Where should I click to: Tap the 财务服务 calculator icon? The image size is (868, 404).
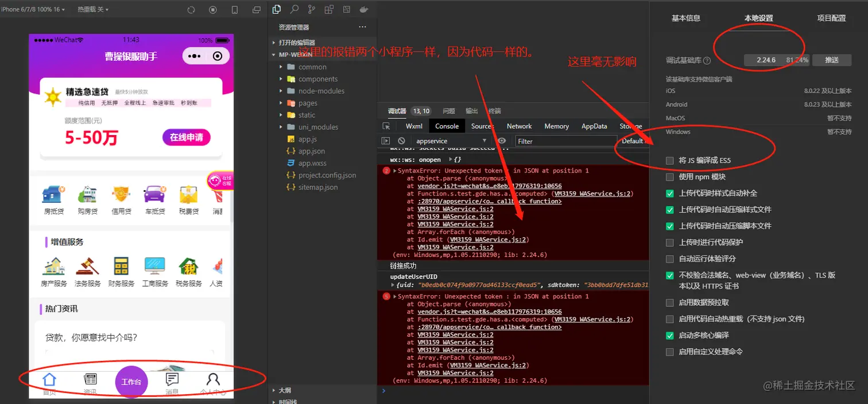point(121,266)
